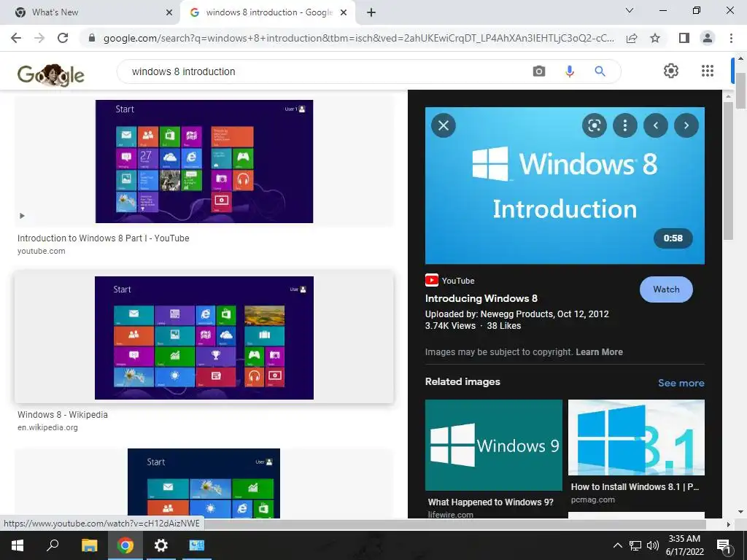Start voice search microphone

569,71
